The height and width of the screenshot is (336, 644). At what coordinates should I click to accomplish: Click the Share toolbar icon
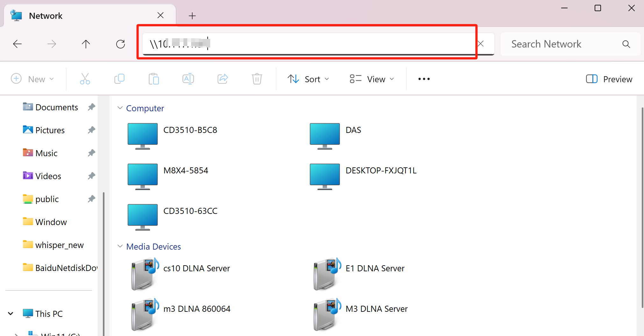tap(223, 79)
